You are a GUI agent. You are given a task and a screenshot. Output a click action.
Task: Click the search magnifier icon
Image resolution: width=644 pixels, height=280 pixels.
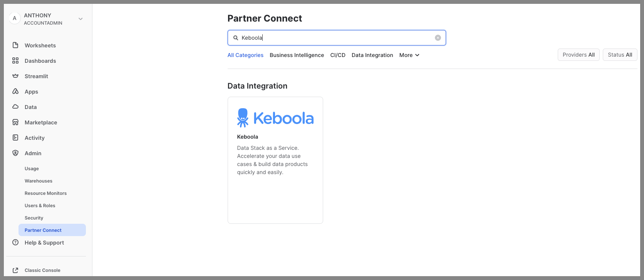pyautogui.click(x=236, y=38)
